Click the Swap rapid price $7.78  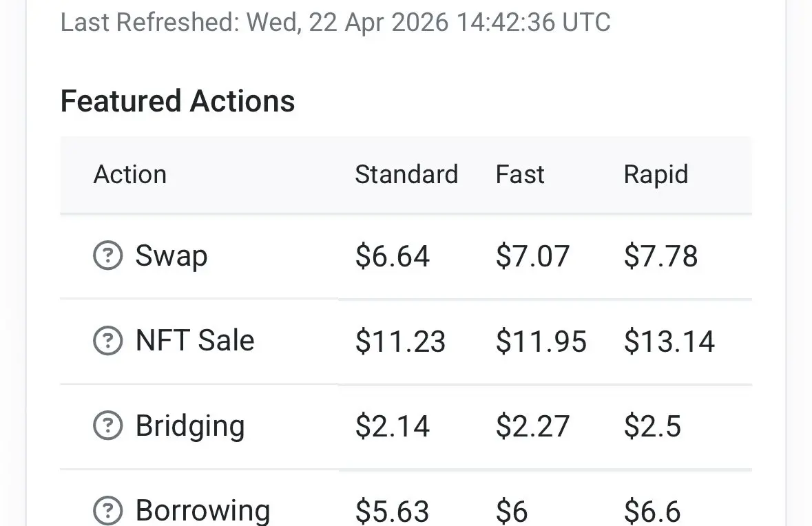tap(660, 257)
